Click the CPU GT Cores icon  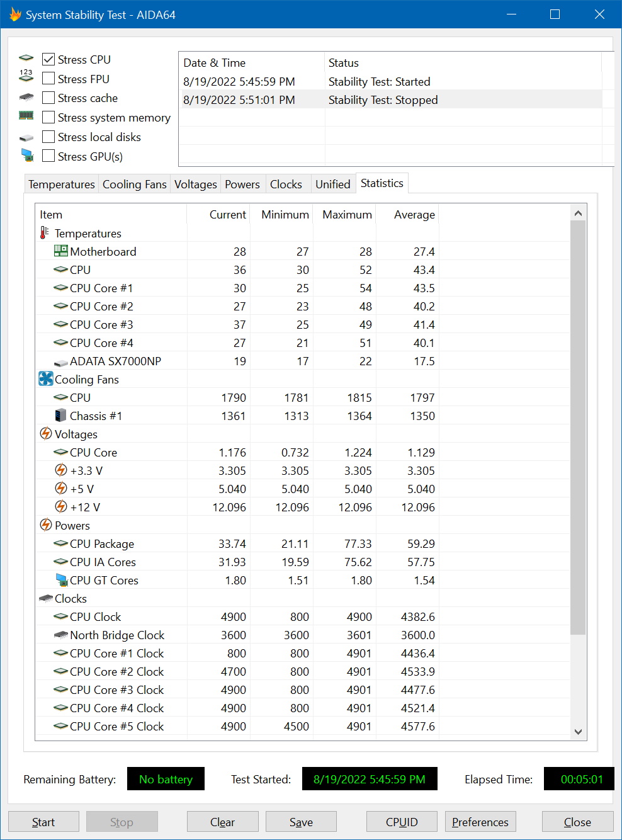61,580
